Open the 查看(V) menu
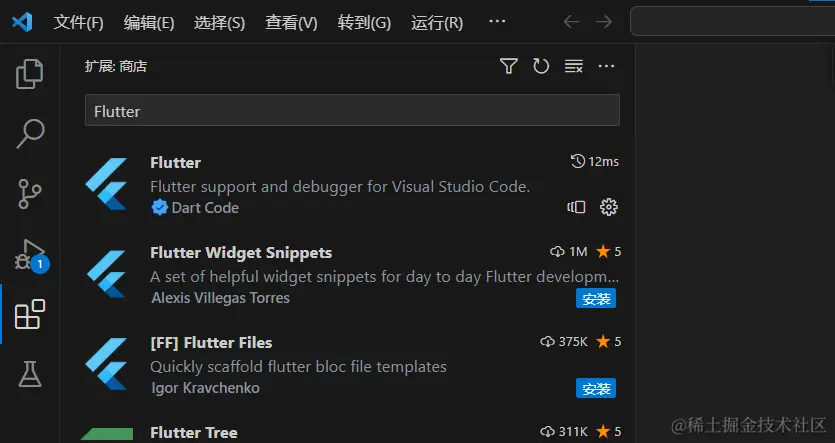Screen dimensions: 835x443 (x=291, y=23)
